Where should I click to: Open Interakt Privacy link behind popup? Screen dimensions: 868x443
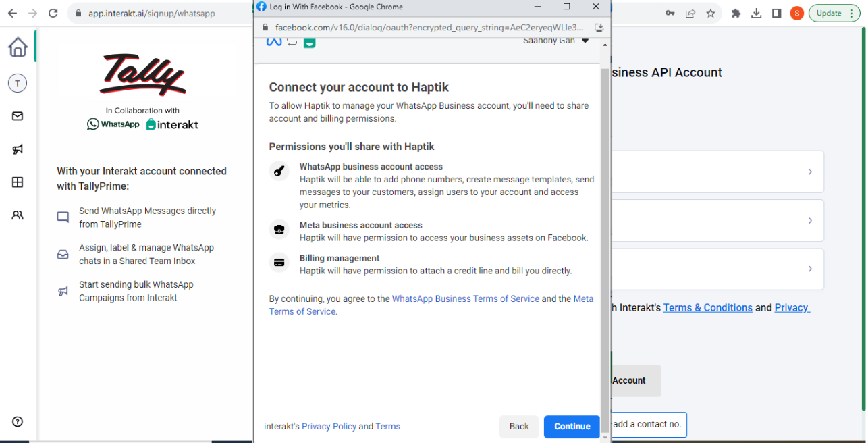click(792, 307)
